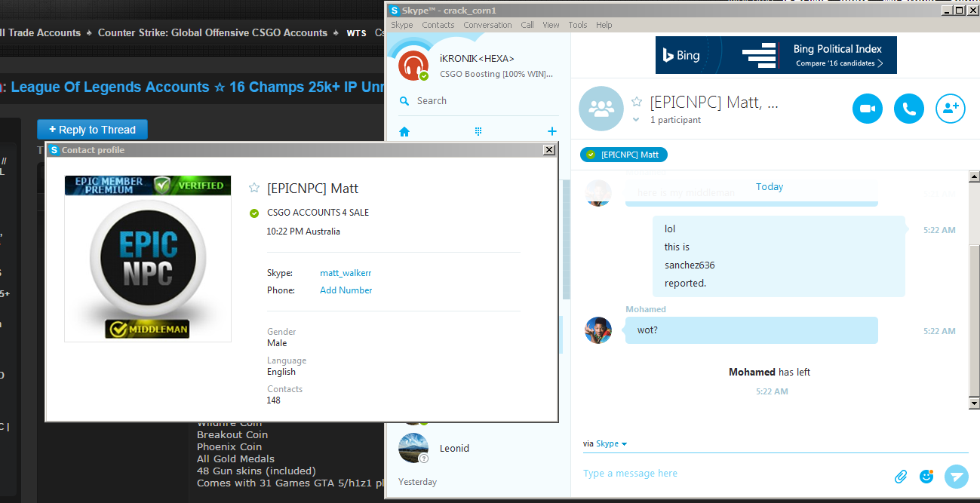Screen dimensions: 980x503
Task: Click the paperclip attach file icon
Action: 901,477
